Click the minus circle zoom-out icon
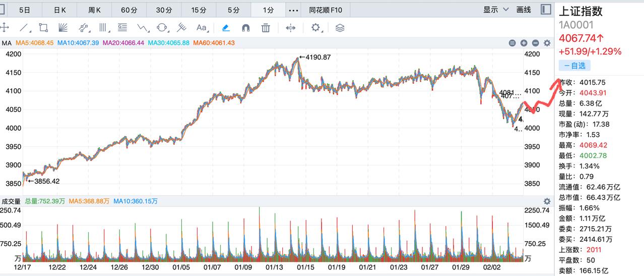 point(535,43)
